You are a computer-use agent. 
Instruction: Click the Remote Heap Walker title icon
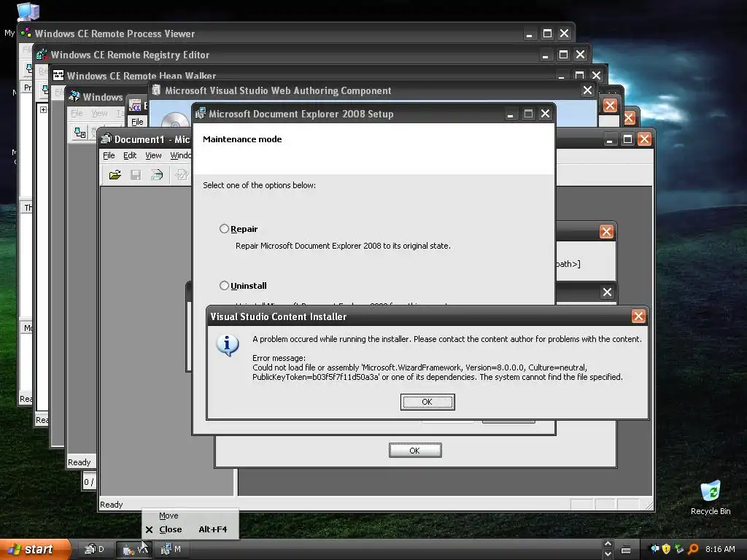click(x=58, y=75)
